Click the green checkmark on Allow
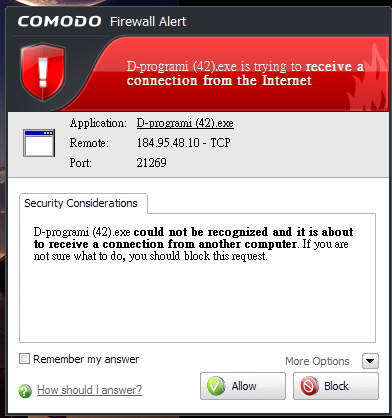This screenshot has height=418, width=392. tap(216, 386)
